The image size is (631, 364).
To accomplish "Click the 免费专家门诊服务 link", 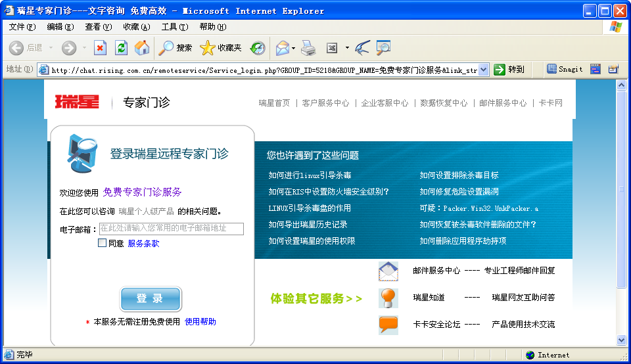I will 142,192.
